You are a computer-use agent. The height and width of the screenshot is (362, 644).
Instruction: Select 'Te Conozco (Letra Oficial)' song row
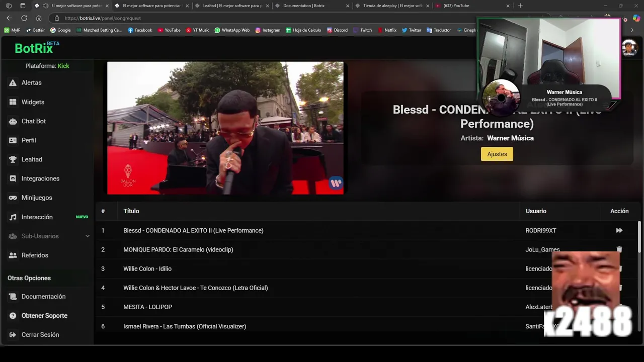[196, 288]
